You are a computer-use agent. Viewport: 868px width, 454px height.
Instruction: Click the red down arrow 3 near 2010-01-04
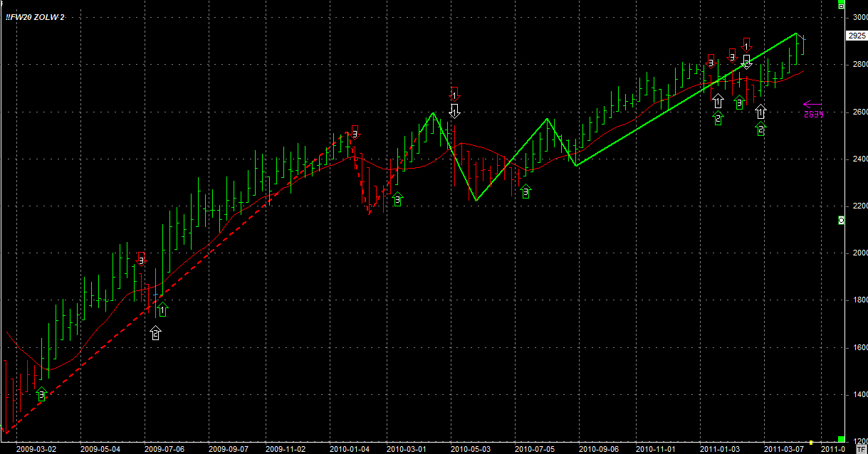pyautogui.click(x=355, y=132)
